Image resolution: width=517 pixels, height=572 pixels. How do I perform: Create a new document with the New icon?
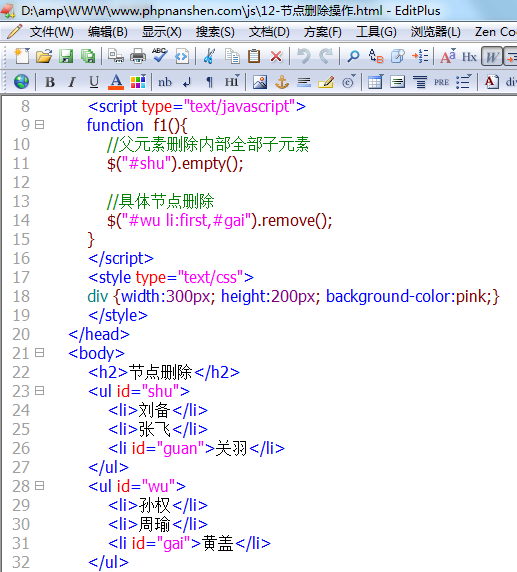pos(22,57)
